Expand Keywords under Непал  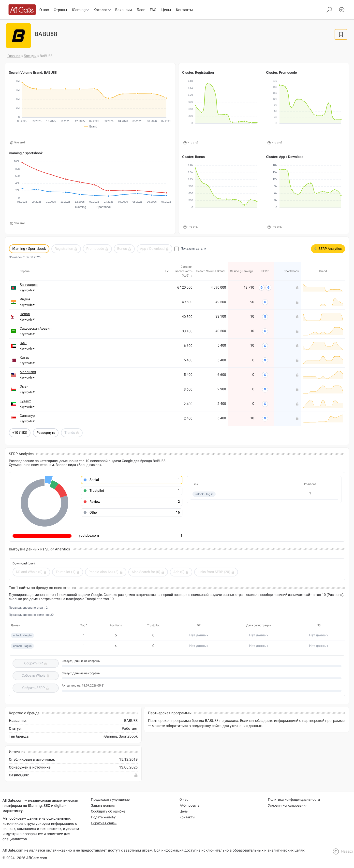[27, 320]
